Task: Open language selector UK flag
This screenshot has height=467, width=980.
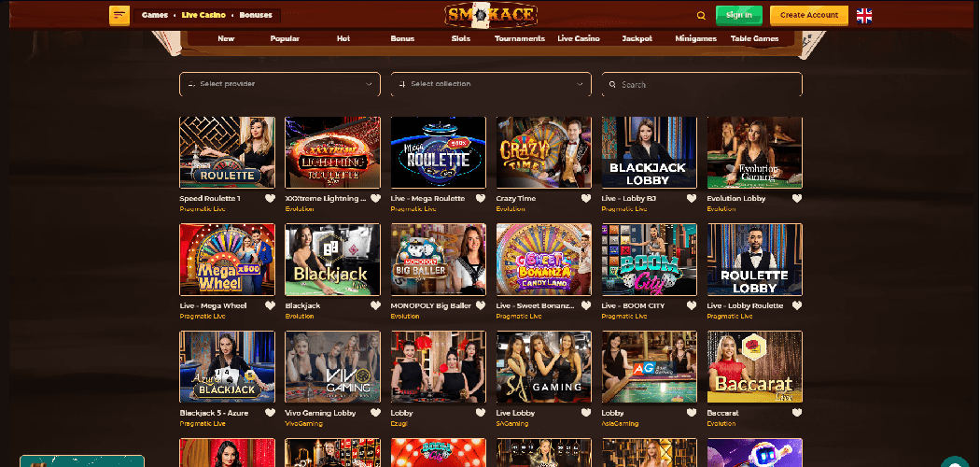Action: (864, 15)
